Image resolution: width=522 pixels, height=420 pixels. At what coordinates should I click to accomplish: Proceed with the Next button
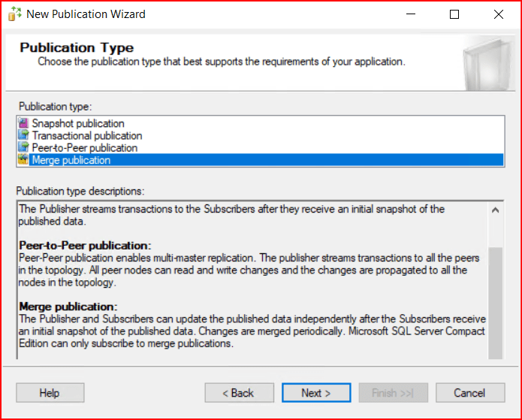tap(316, 393)
